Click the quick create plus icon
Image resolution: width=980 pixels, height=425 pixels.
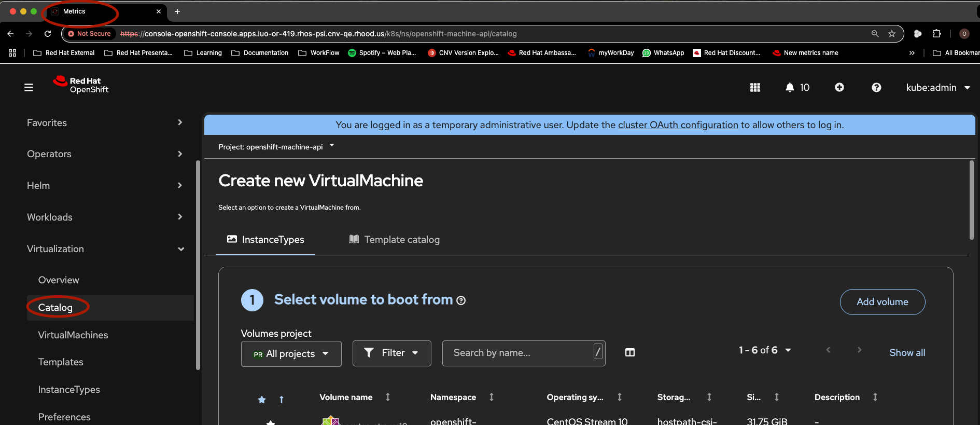tap(839, 88)
